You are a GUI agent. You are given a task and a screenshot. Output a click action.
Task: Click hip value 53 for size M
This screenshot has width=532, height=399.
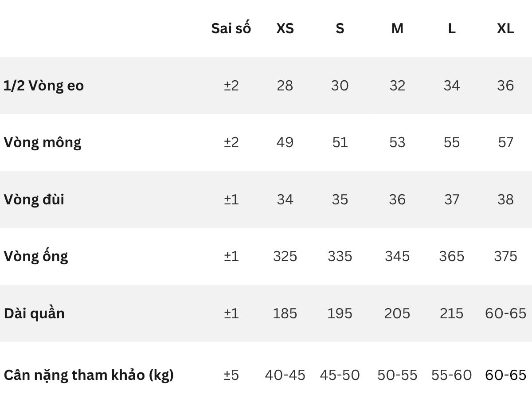tap(397, 142)
